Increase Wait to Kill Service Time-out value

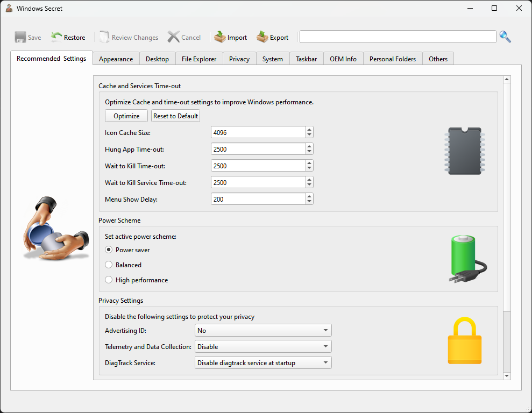309,180
